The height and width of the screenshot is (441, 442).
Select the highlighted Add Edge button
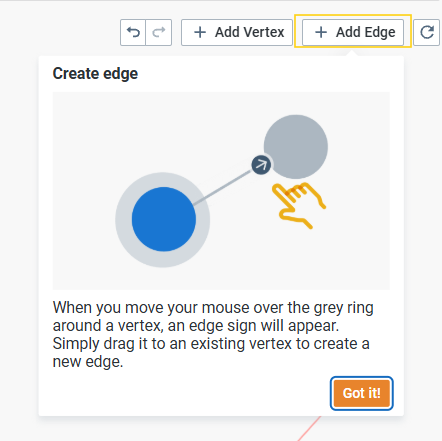[x=353, y=32]
